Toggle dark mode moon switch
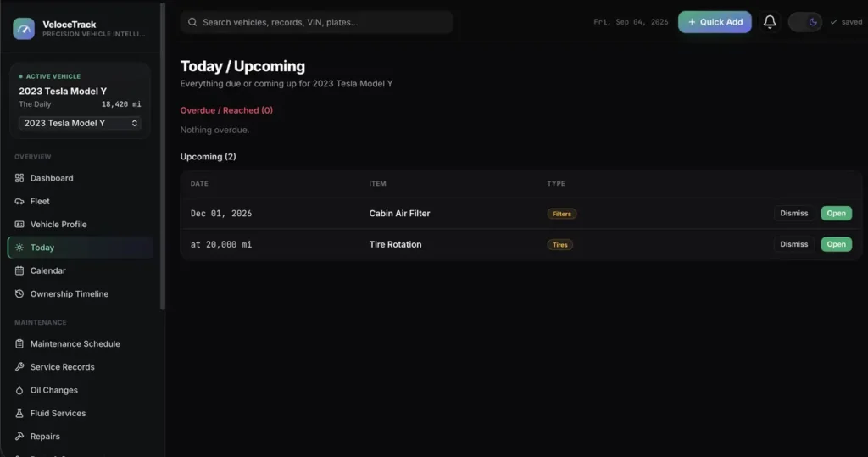 pyautogui.click(x=805, y=22)
